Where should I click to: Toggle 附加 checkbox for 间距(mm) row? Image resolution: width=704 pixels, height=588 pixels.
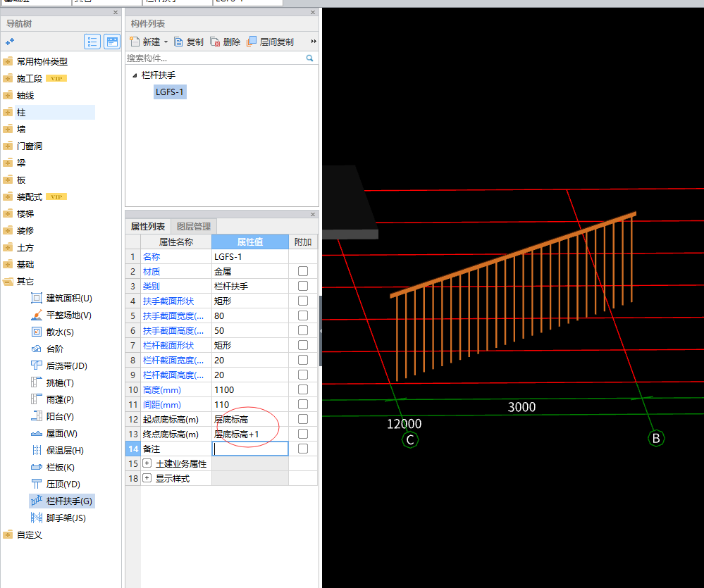[303, 405]
